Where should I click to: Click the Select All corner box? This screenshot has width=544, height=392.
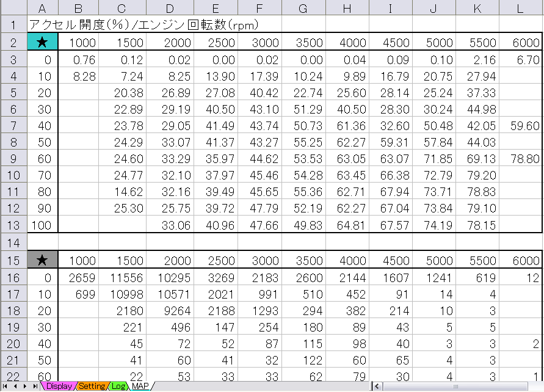pos(13,9)
